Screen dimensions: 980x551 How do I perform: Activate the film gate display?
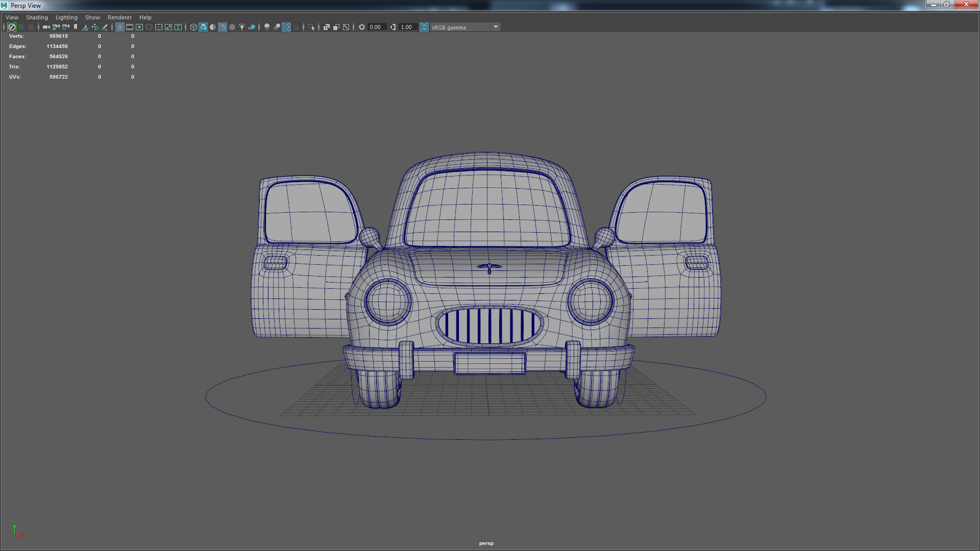tap(129, 27)
